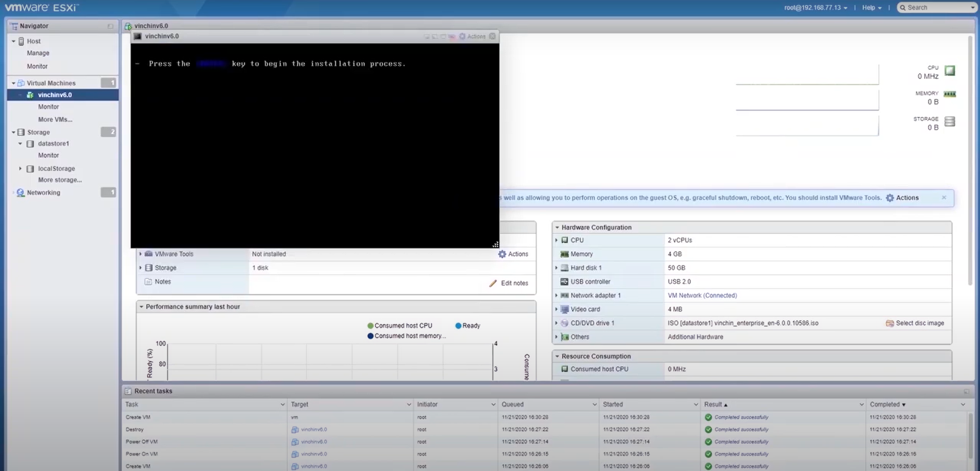The width and height of the screenshot is (980, 471).
Task: Open More VMs... entry
Action: tap(55, 120)
